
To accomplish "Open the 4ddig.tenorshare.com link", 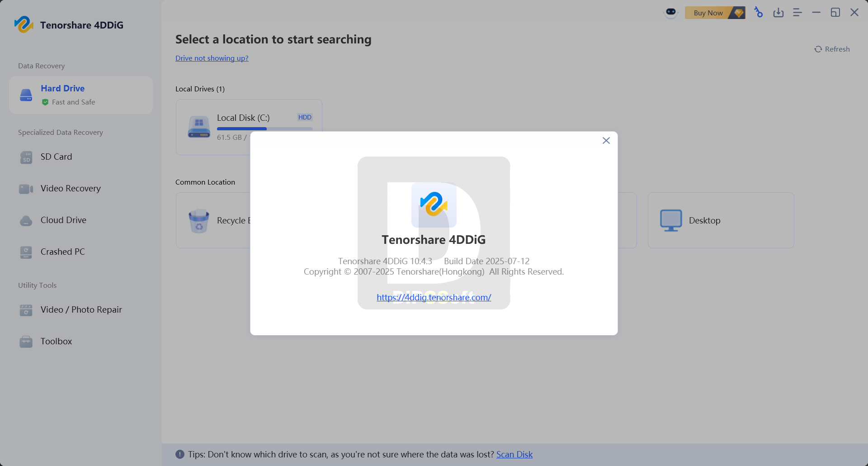I will 434,297.
